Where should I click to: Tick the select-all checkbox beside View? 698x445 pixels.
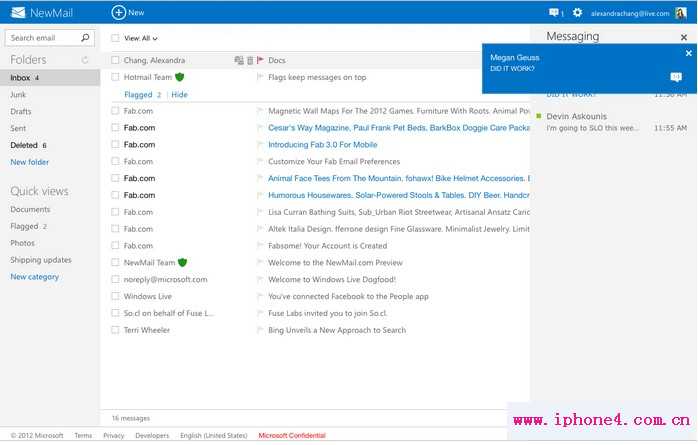click(115, 38)
